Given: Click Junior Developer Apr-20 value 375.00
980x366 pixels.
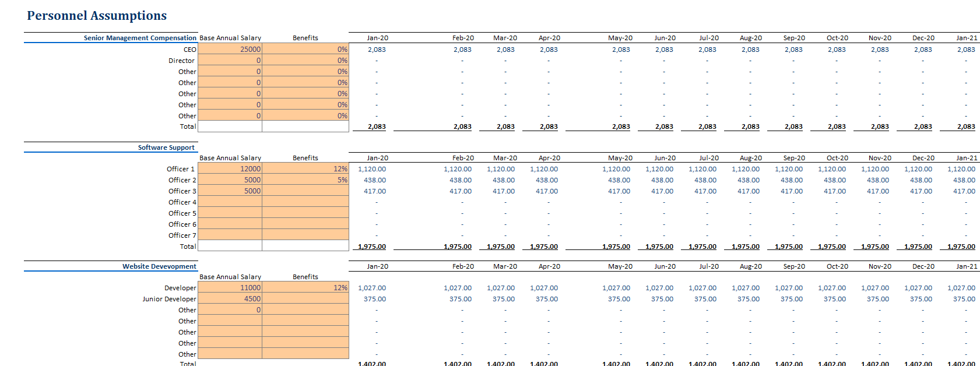Looking at the screenshot, I should 547,299.
